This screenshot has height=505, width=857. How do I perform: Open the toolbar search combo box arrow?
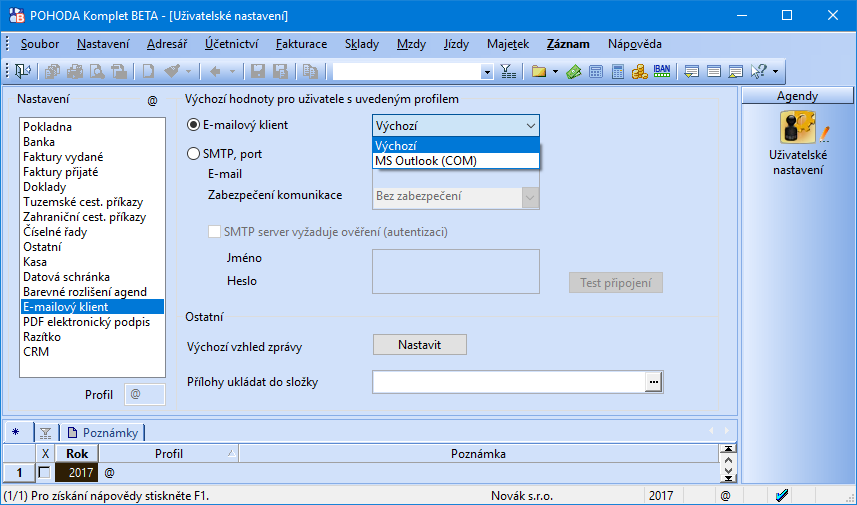[x=487, y=72]
